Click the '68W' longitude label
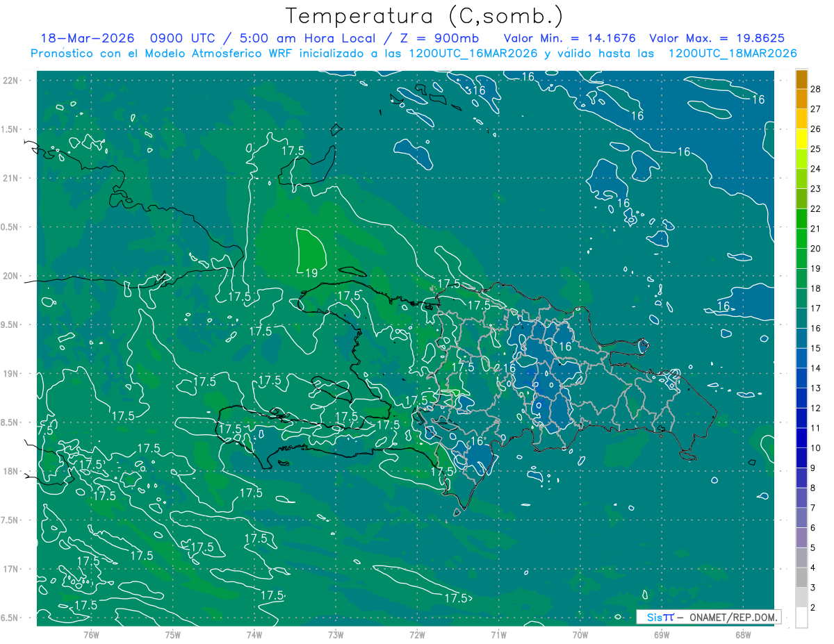834x644 pixels. 743,634
